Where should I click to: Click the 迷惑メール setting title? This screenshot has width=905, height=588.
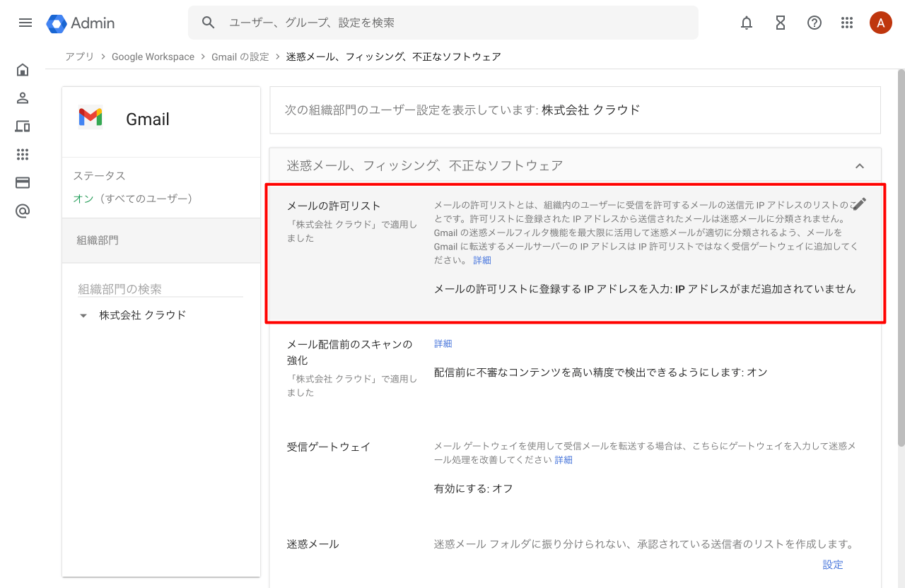pos(313,544)
